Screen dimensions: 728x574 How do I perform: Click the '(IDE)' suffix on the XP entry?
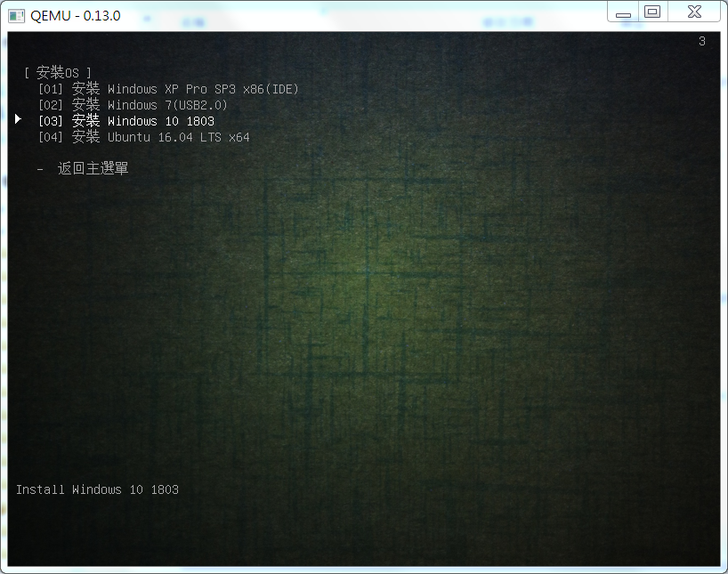[281, 89]
